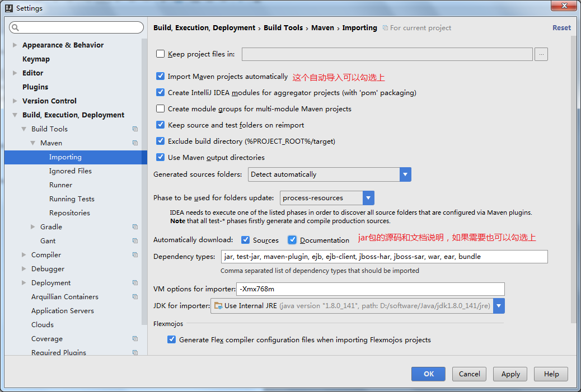This screenshot has height=392, width=581.
Task: Disable Import Maven projects automatically
Action: [x=161, y=77]
